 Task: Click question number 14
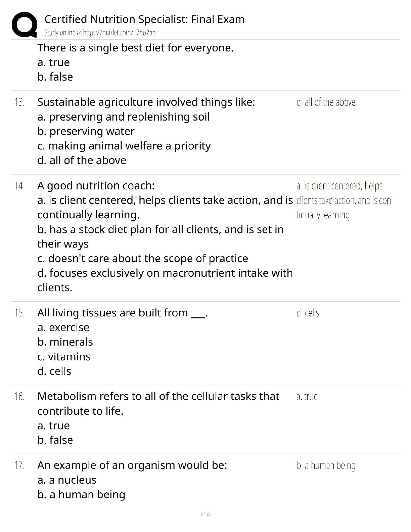click(x=19, y=186)
